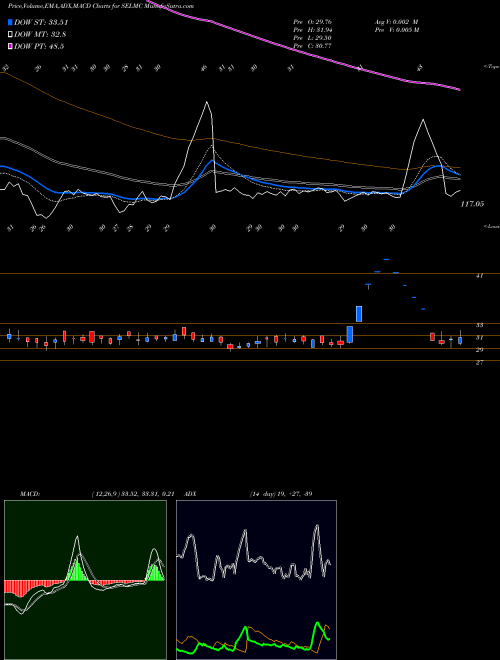This screenshot has width=500, height=660.
Task: Click the 'Pre V: 0.005 M' volume text
Action: [396, 30]
